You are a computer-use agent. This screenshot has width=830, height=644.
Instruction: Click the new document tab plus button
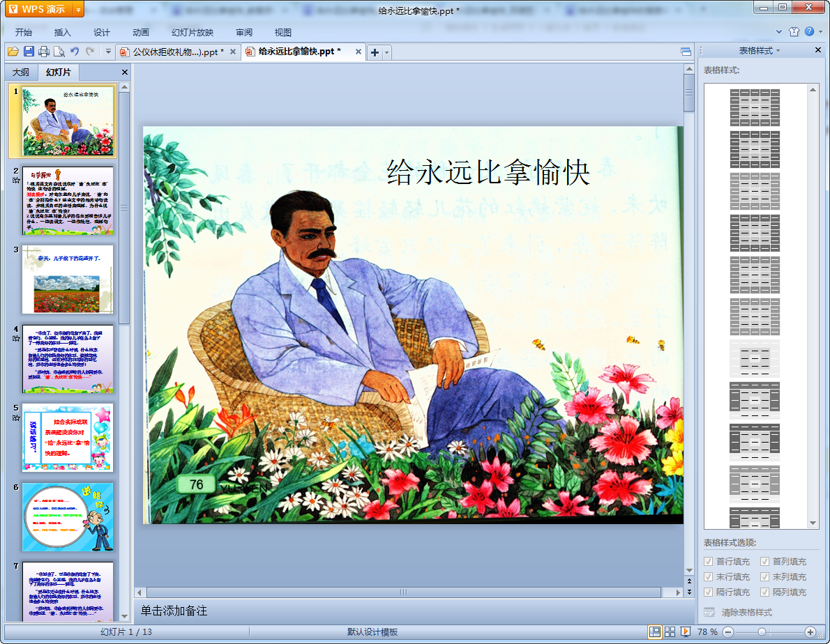click(x=375, y=52)
